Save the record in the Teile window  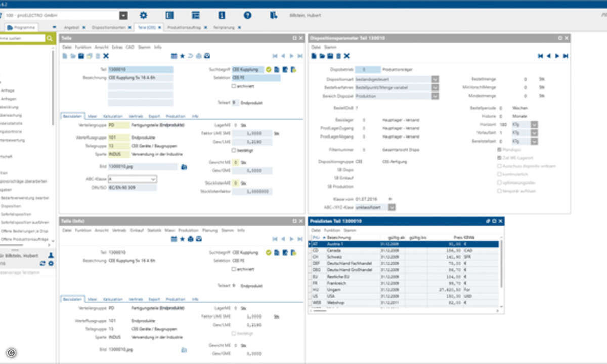point(81,56)
